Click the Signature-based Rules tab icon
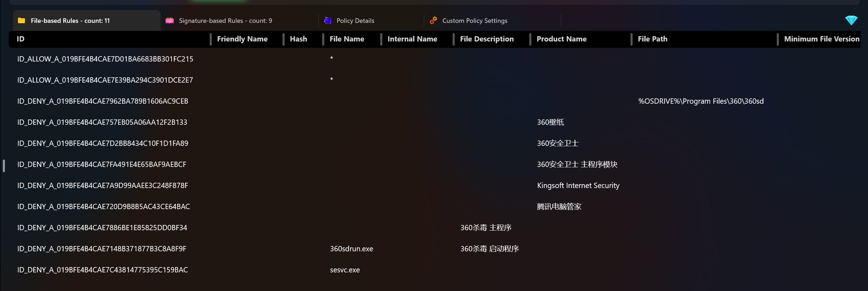The image size is (868, 291). tap(170, 21)
